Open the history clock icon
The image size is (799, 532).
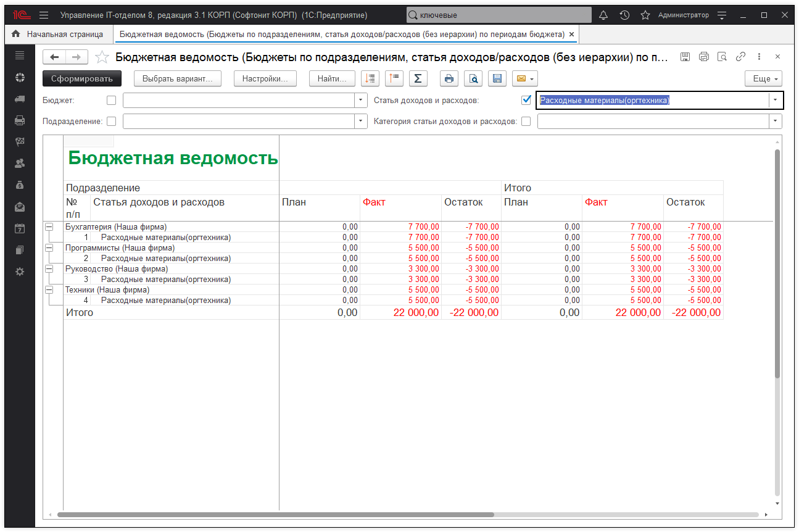tap(624, 15)
